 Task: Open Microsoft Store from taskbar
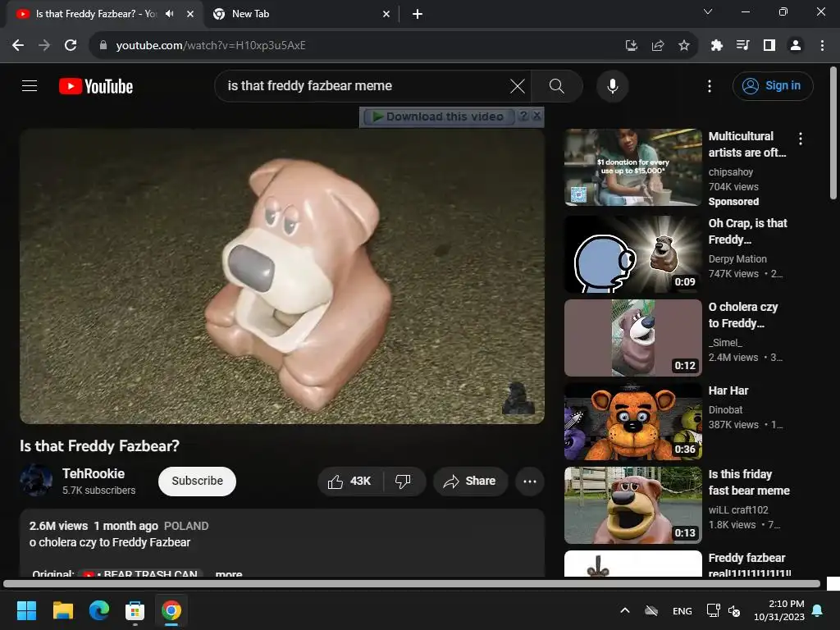coord(135,610)
